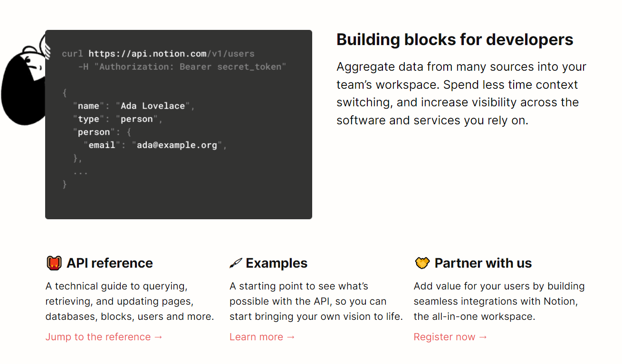Click the handshake icon beside Partner with us
622x364 pixels.
(422, 263)
